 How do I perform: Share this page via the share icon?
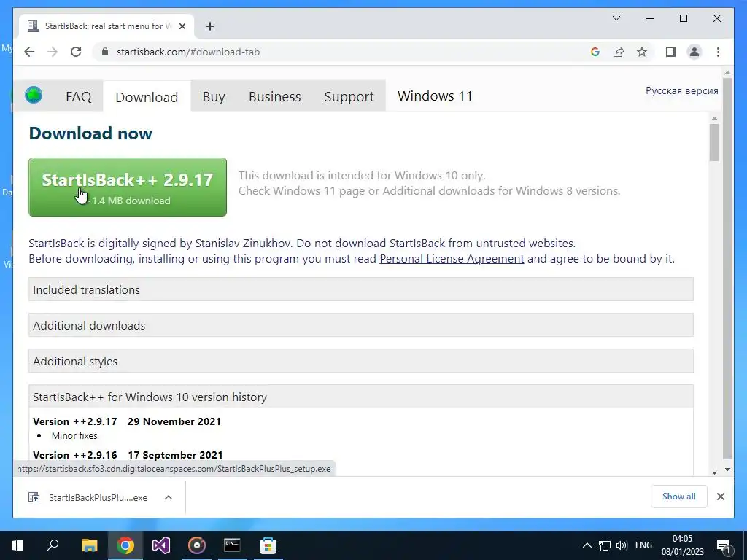coord(619,52)
